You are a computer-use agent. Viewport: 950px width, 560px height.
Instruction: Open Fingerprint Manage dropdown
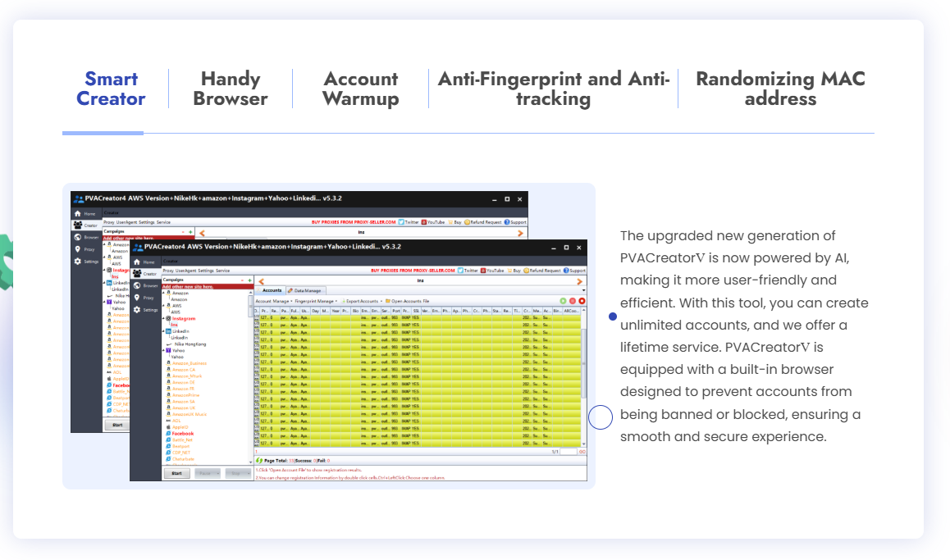(x=316, y=301)
